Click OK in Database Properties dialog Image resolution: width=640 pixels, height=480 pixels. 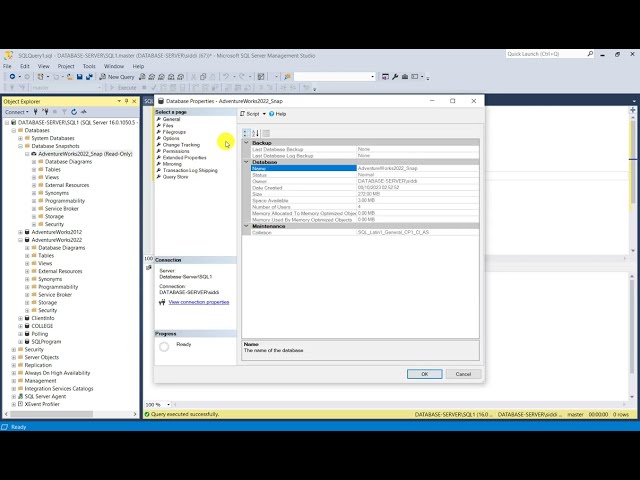coord(424,374)
